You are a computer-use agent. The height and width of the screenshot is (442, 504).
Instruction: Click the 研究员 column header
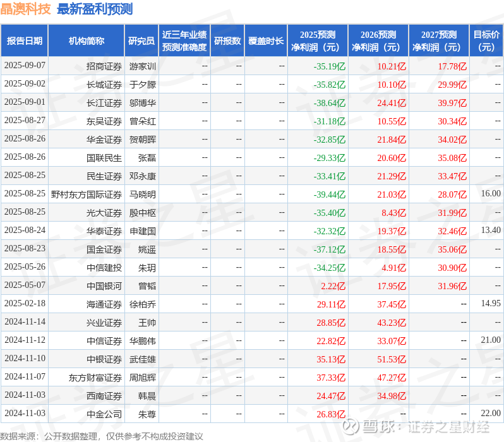pos(141,41)
